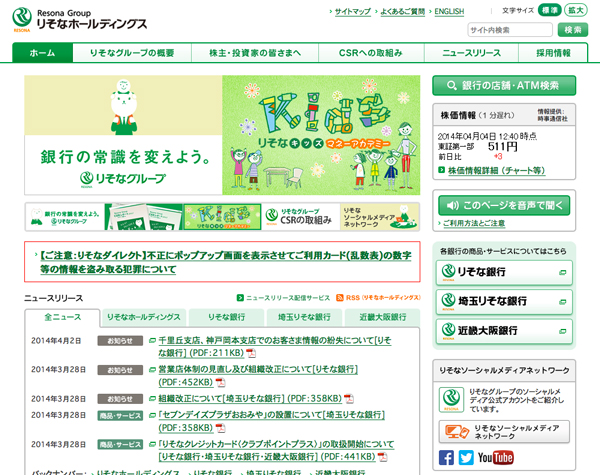Open the Facebook icon link
Screen dimensions: 600x475
(447, 457)
